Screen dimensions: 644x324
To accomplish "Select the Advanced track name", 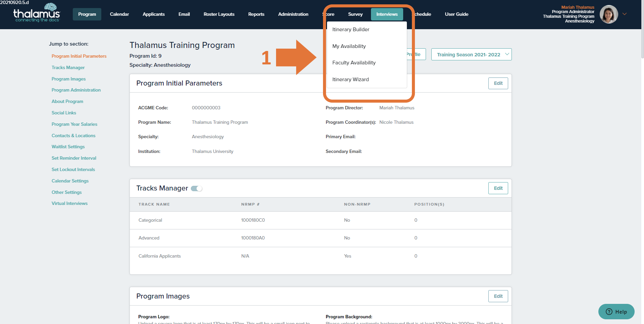I will tap(149, 238).
